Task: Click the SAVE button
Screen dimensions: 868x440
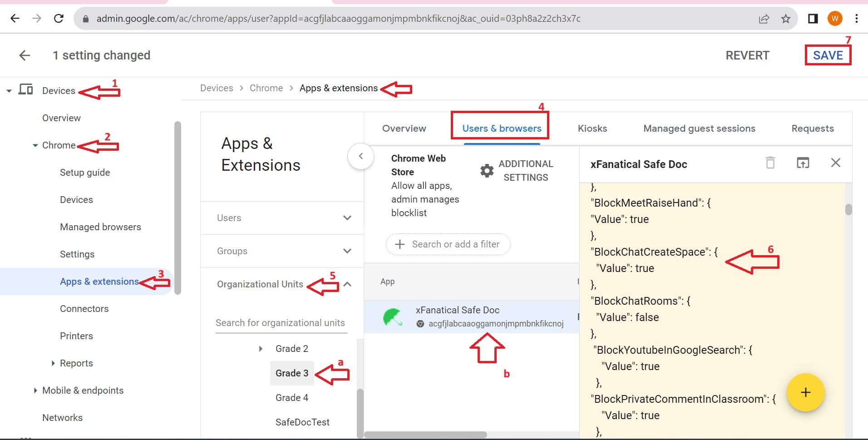Action: pos(828,55)
